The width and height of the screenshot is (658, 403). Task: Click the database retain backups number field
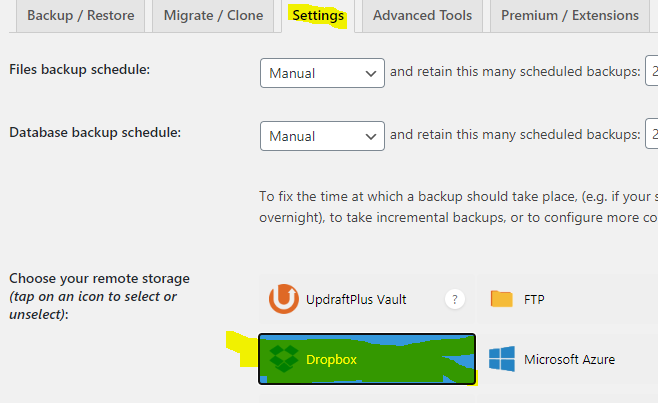tap(652, 133)
